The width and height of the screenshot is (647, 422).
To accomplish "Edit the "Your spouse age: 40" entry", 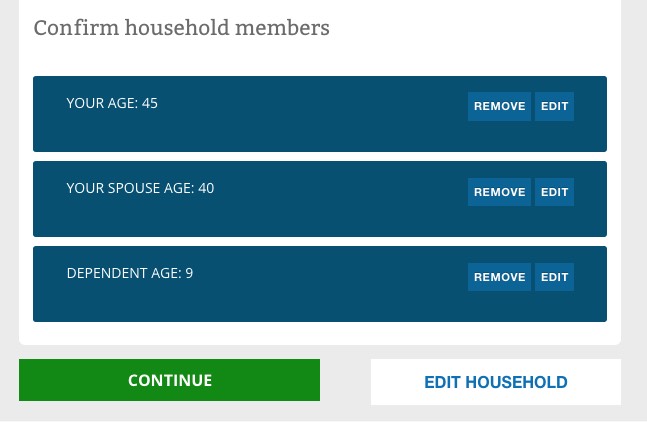I will [554, 192].
